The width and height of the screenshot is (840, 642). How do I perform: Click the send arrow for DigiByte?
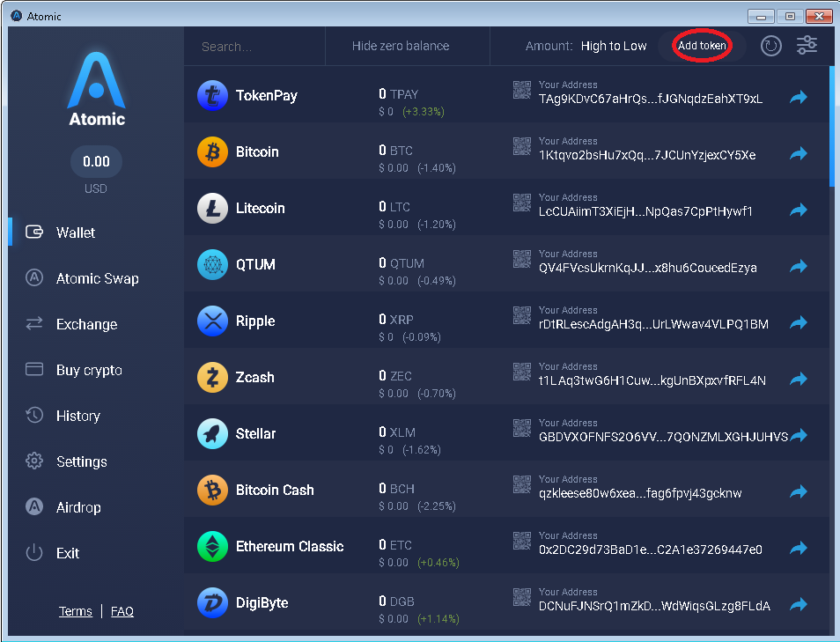click(799, 604)
